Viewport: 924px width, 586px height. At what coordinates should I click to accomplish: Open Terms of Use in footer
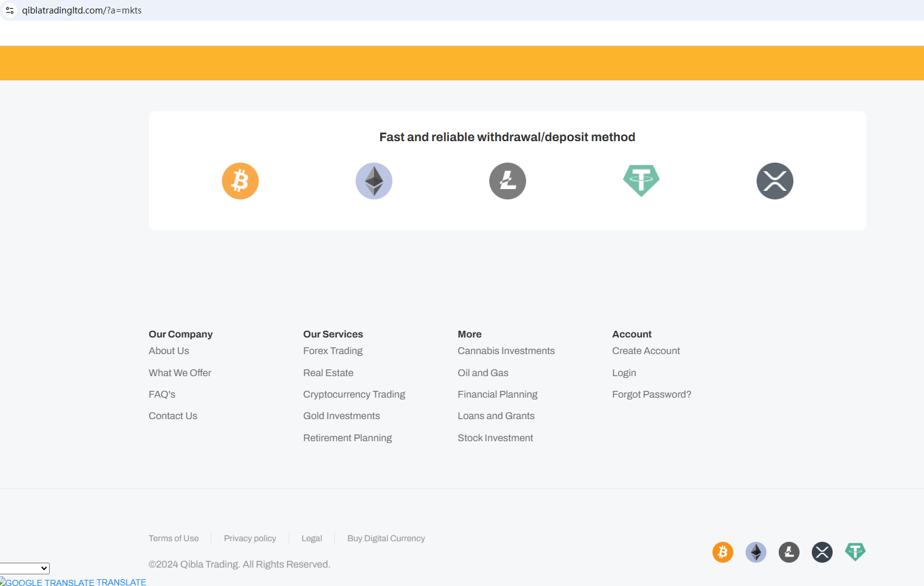[x=174, y=539]
